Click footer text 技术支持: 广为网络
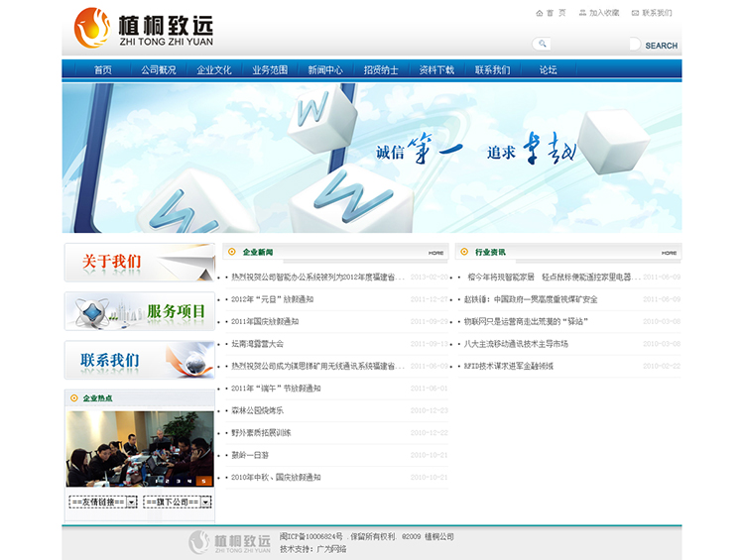742x560 pixels. tap(313, 549)
